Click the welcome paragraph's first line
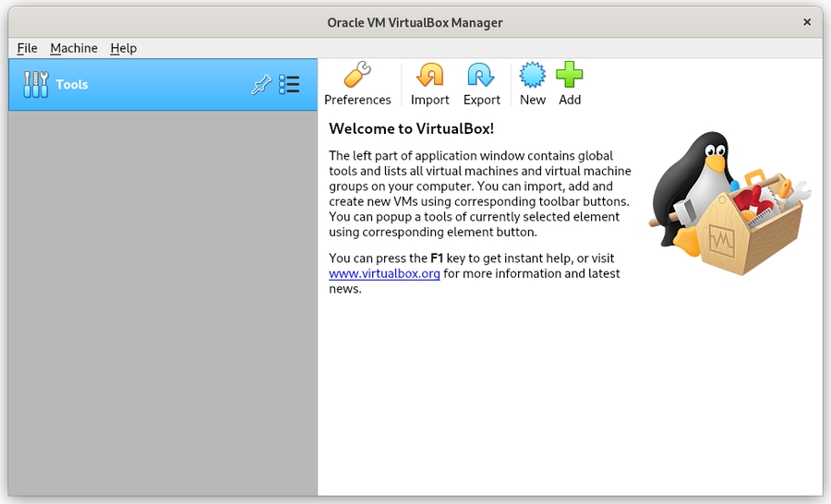This screenshot has width=831, height=504. coord(470,156)
